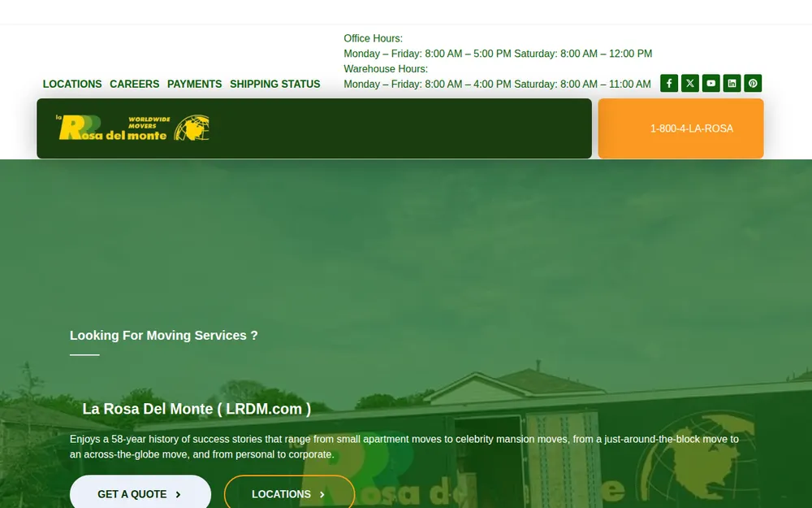Open the LOCATIONS menu item

point(72,84)
